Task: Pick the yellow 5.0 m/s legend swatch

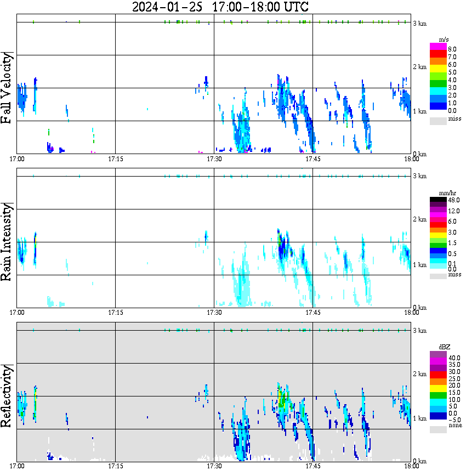Action: pos(438,69)
